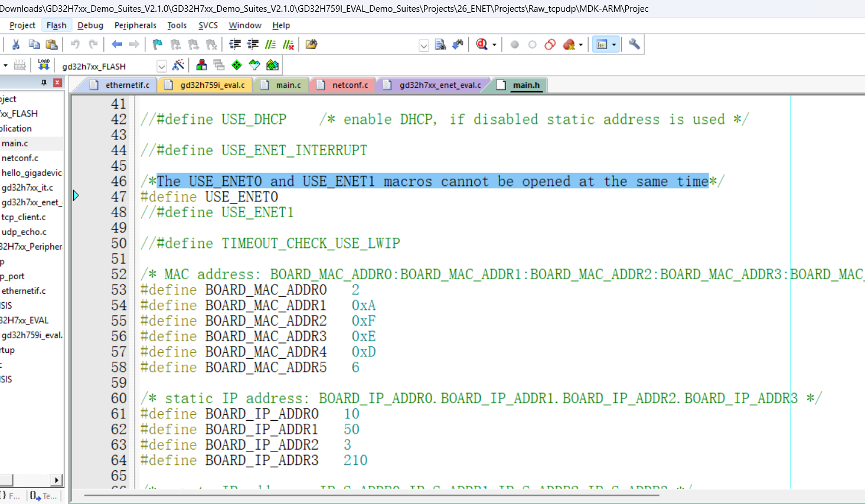Select tcp_client.c in project tree

24,217
